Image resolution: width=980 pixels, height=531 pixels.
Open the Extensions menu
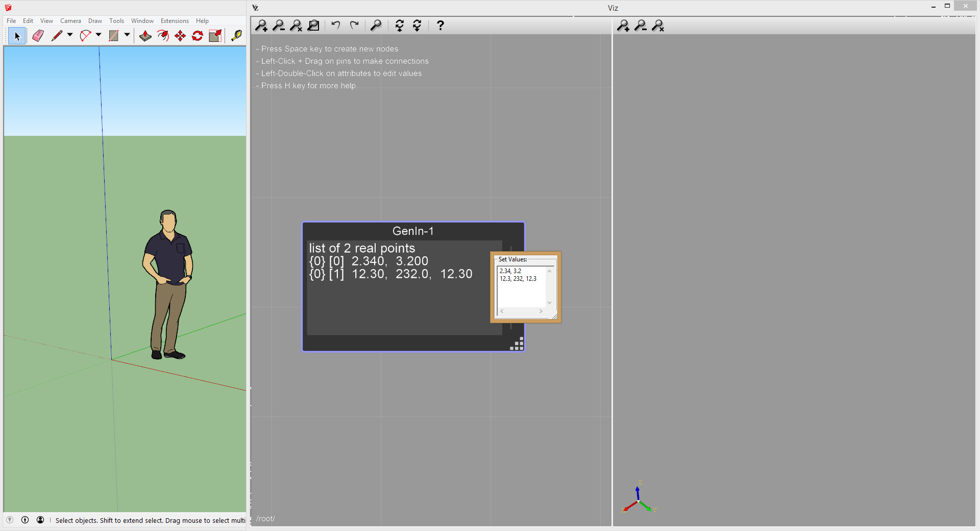coord(175,21)
